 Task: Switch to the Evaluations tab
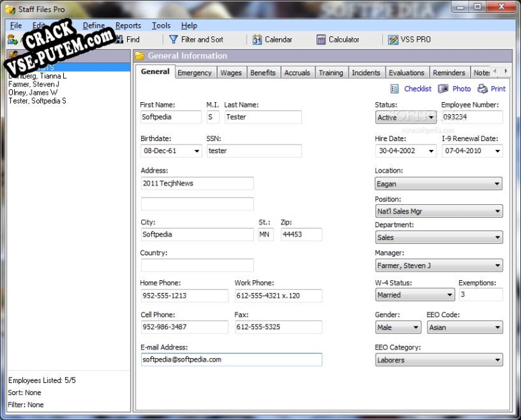click(406, 73)
